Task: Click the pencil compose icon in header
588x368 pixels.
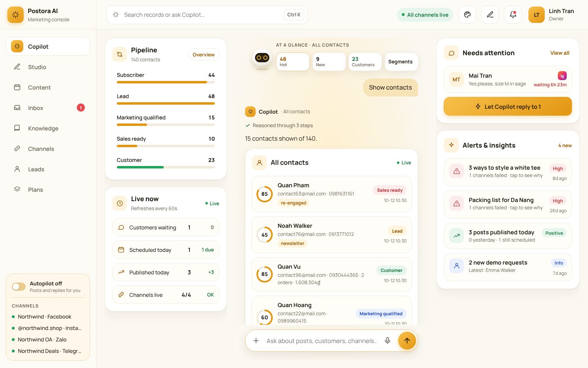Action: point(490,15)
